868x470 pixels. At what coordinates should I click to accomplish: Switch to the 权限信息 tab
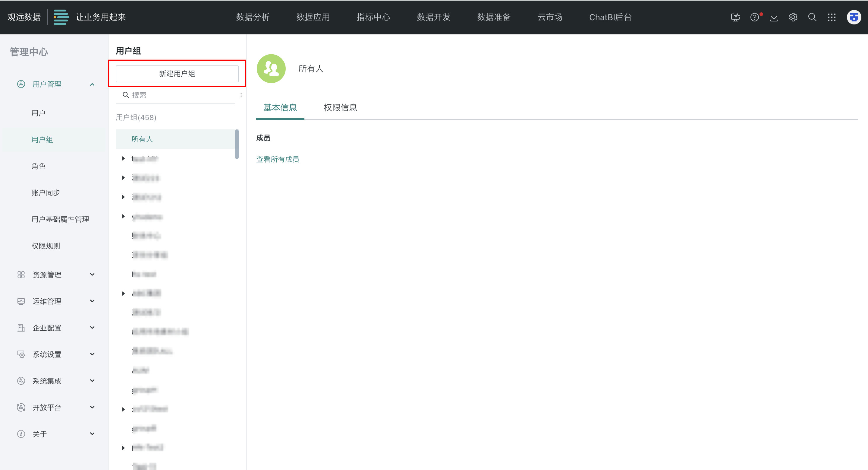pos(340,108)
